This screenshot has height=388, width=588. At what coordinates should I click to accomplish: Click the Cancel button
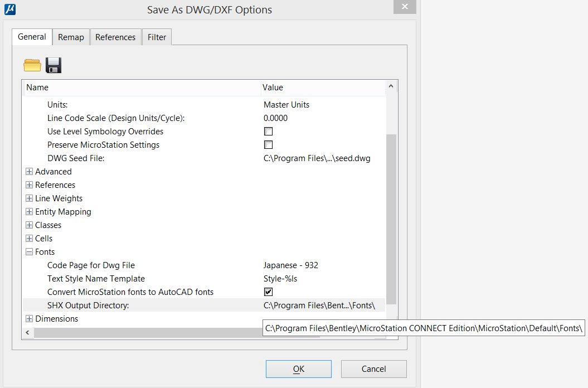tap(373, 369)
